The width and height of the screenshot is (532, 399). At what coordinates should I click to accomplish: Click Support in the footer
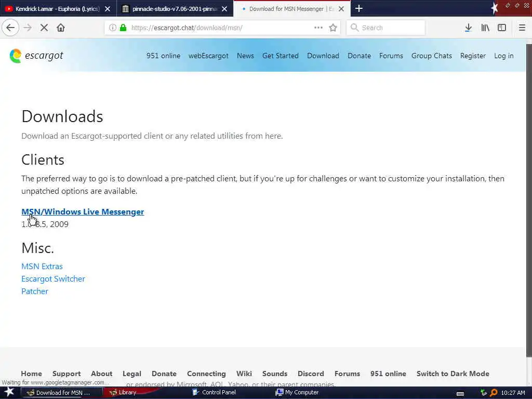[x=66, y=374]
